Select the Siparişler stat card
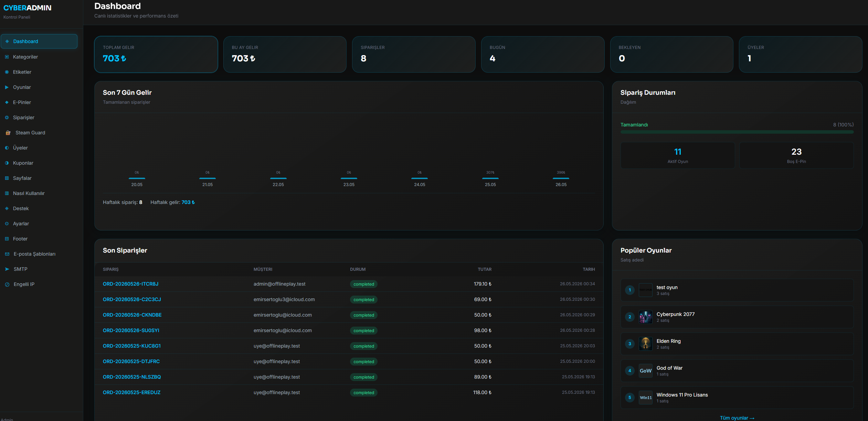Screen dimensions: 868x421 (414, 54)
